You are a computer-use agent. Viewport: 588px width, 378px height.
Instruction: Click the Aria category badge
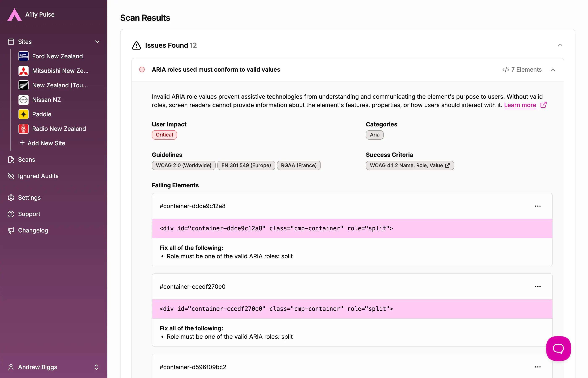[374, 135]
